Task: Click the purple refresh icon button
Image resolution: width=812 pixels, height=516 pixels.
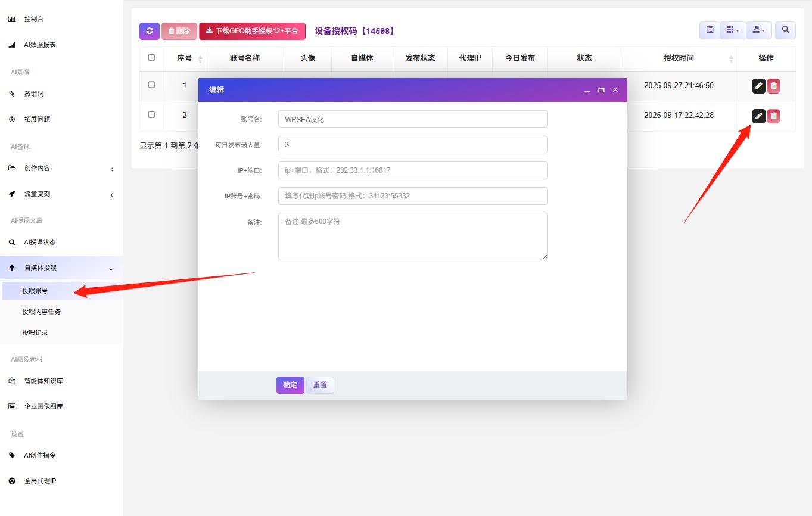Action: pyautogui.click(x=150, y=31)
